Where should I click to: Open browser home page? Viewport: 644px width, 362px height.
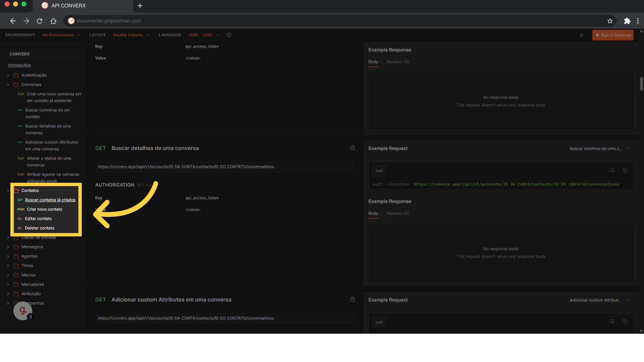pyautogui.click(x=53, y=21)
